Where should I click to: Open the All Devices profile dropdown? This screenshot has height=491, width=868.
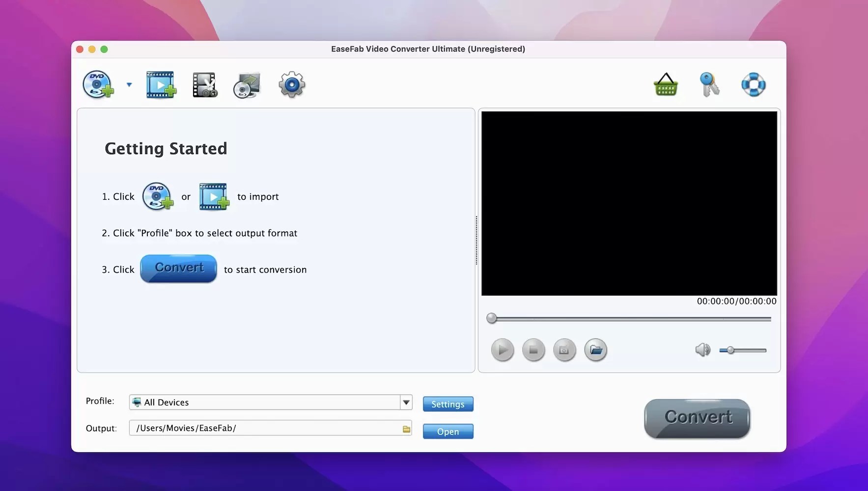point(405,402)
